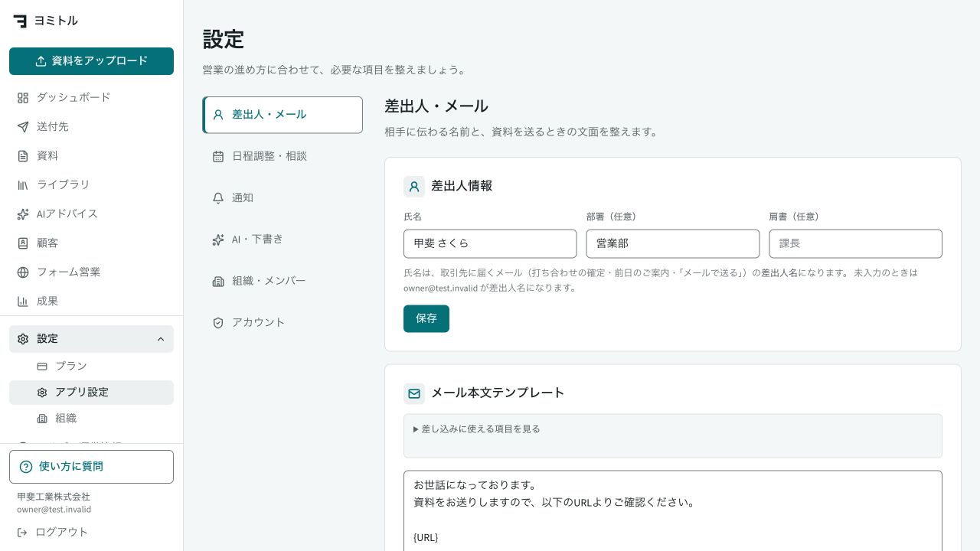980x551 pixels.
Task: Switch to the AI・下書き tab
Action: (x=283, y=240)
